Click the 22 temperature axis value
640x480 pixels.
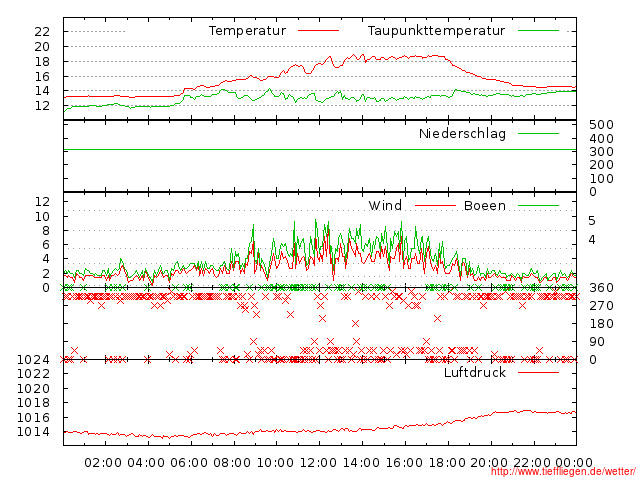[x=42, y=31]
